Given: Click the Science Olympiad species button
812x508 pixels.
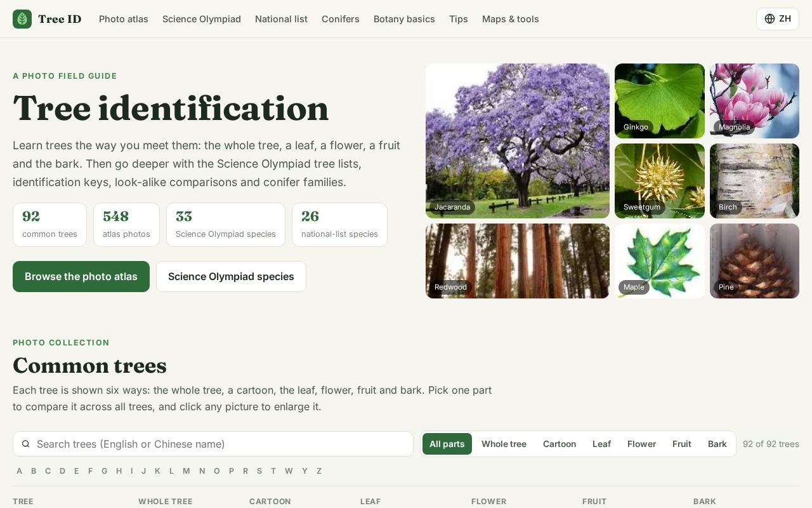Looking at the screenshot, I should 231,276.
